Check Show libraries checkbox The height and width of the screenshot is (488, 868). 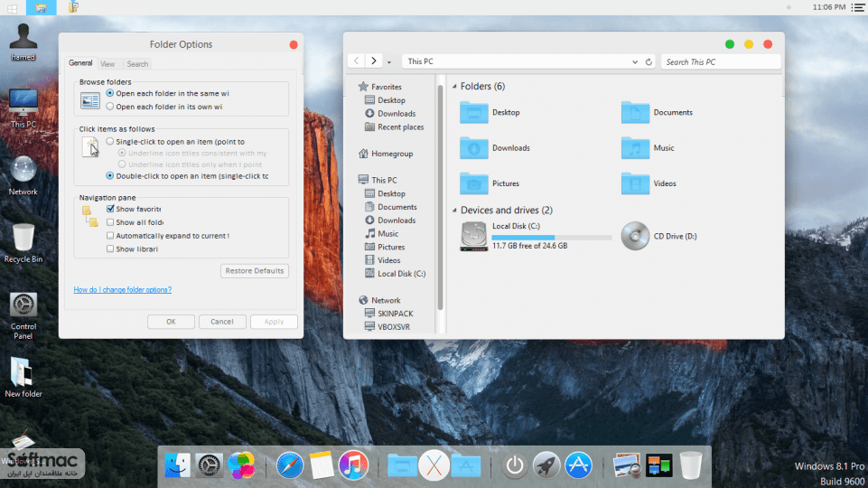click(110, 249)
